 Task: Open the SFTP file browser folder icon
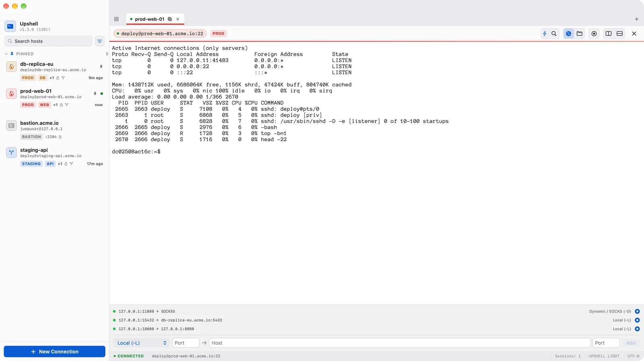(x=580, y=34)
